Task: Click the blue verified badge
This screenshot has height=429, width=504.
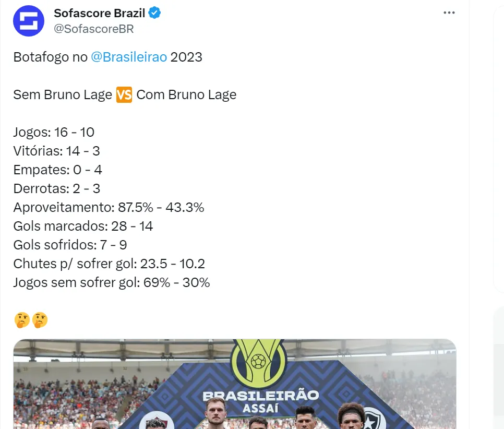Action: click(x=155, y=13)
